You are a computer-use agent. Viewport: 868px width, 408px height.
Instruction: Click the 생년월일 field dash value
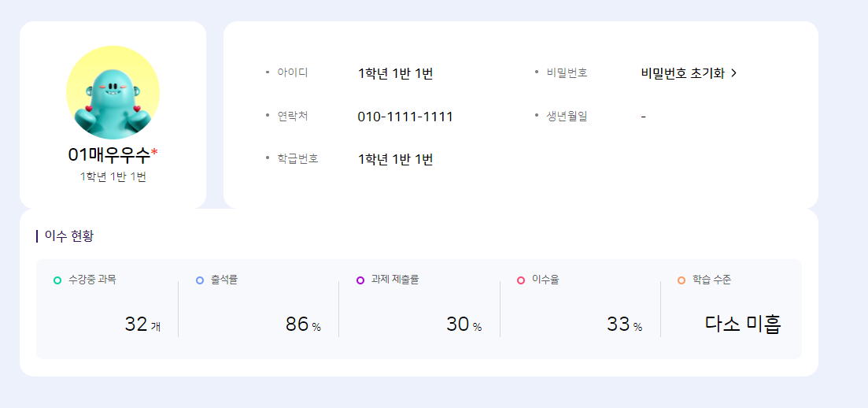[x=644, y=117]
